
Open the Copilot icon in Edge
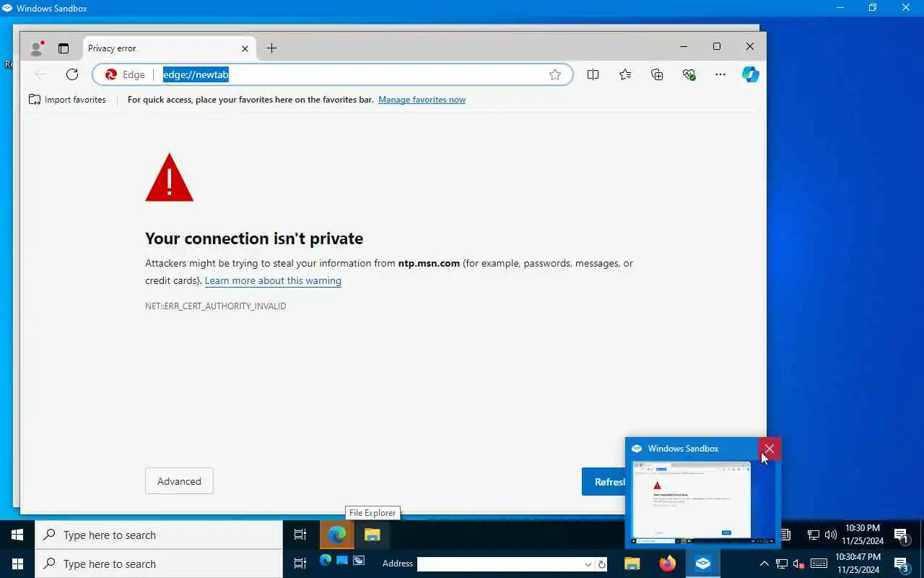click(x=751, y=74)
